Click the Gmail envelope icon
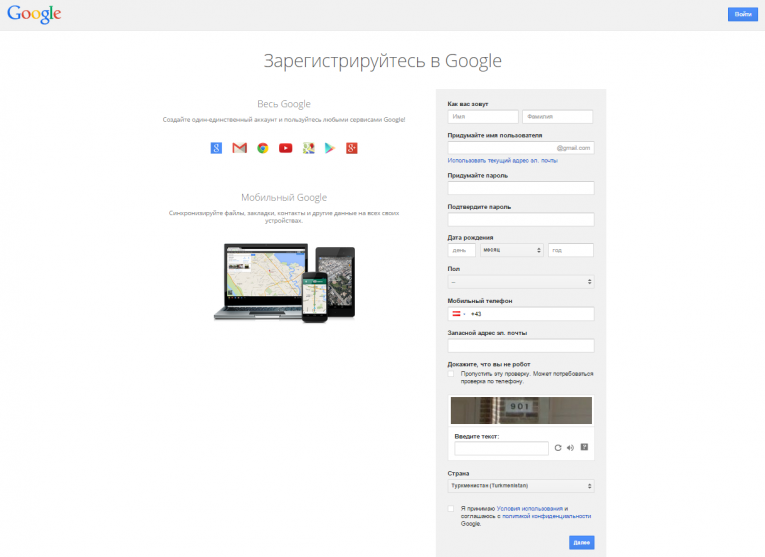Image resolution: width=765 pixels, height=557 pixels. 240,148
